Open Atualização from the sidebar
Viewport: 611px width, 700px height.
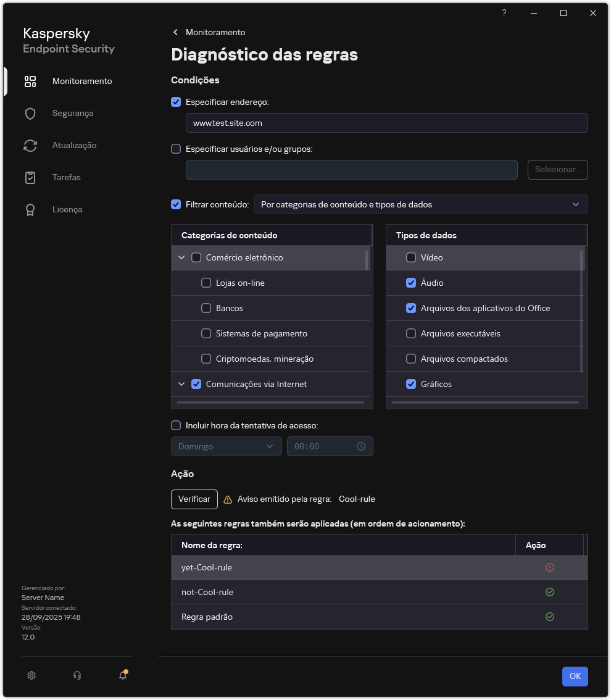point(74,145)
